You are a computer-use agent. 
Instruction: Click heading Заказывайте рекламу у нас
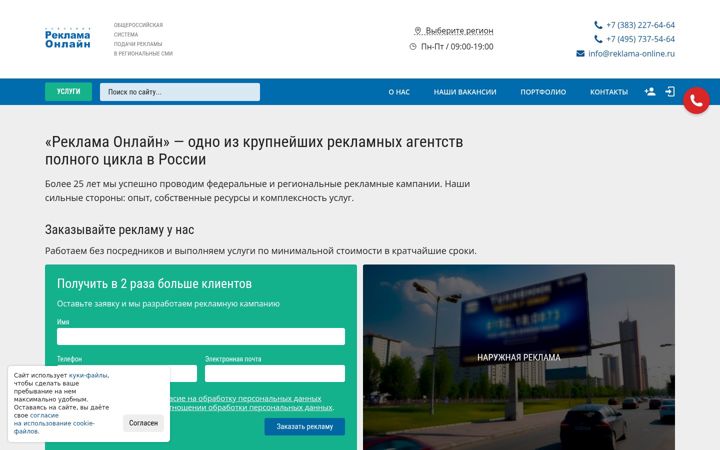(x=119, y=230)
